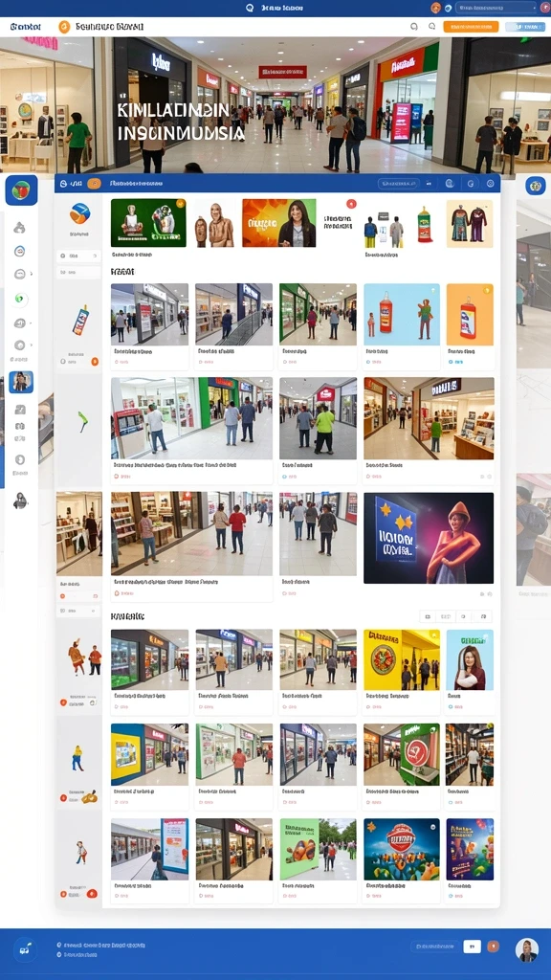Open the round avatar in bottom-right footer
This screenshot has width=551, height=980.
[x=527, y=950]
